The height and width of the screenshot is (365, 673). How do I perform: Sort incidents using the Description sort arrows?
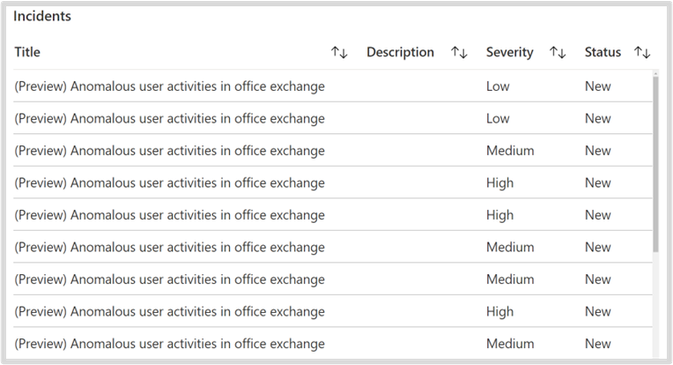tap(459, 52)
